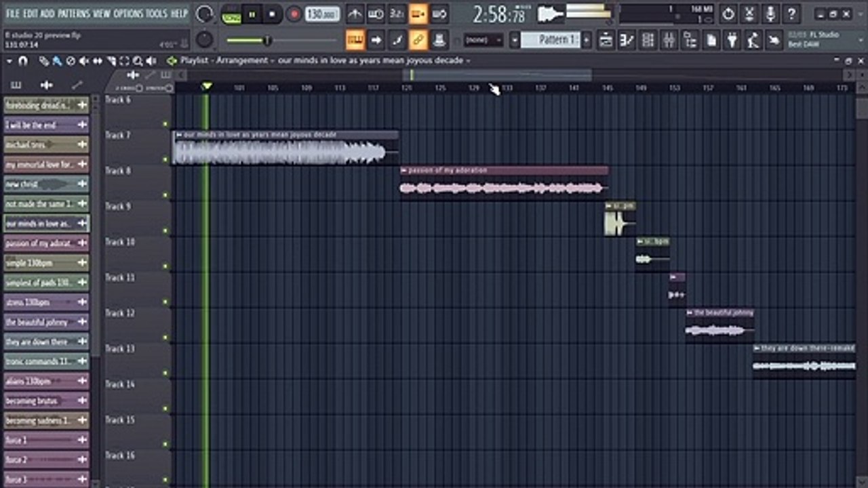This screenshot has width=868, height=488.
Task: Toggle the loop recording button
Action: tap(439, 14)
